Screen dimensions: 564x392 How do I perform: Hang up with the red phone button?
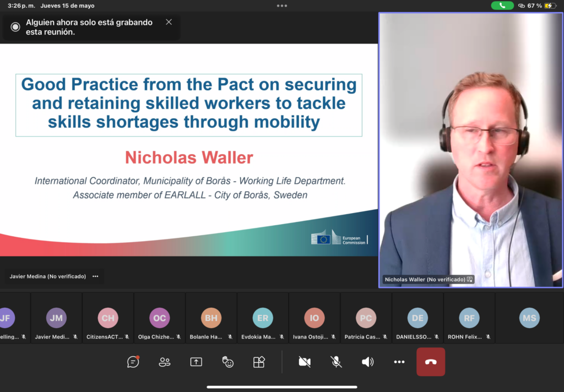pyautogui.click(x=431, y=362)
